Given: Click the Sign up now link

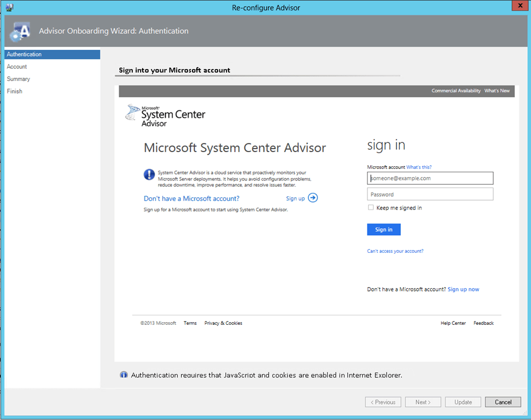Looking at the screenshot, I should (x=463, y=289).
